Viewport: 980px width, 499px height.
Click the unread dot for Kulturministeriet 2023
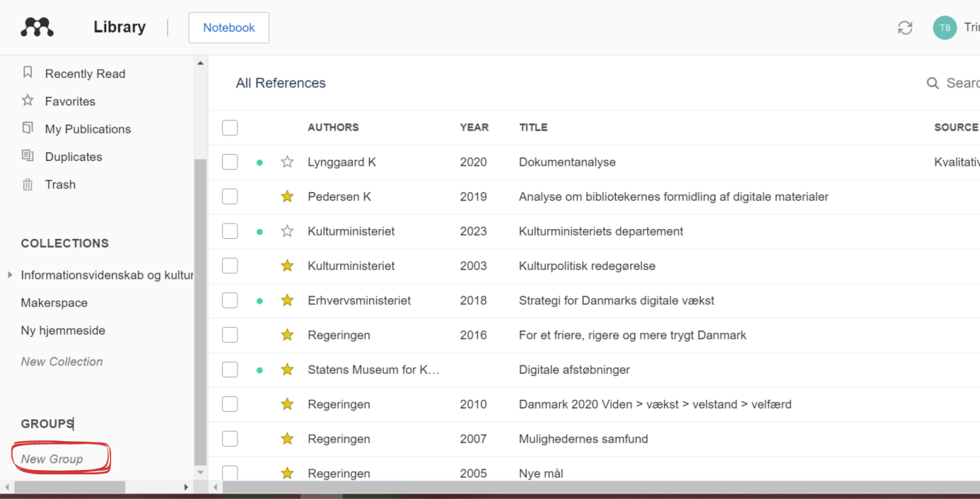(259, 232)
